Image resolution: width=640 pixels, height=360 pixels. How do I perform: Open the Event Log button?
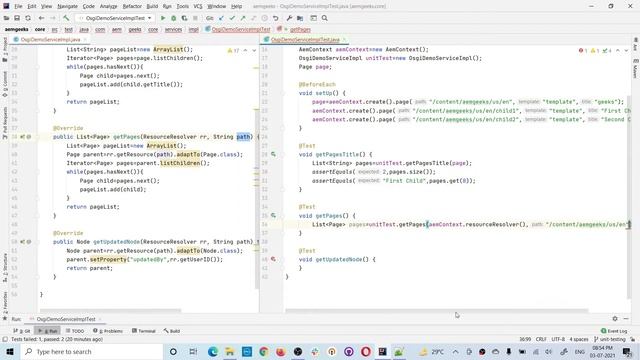click(614, 331)
